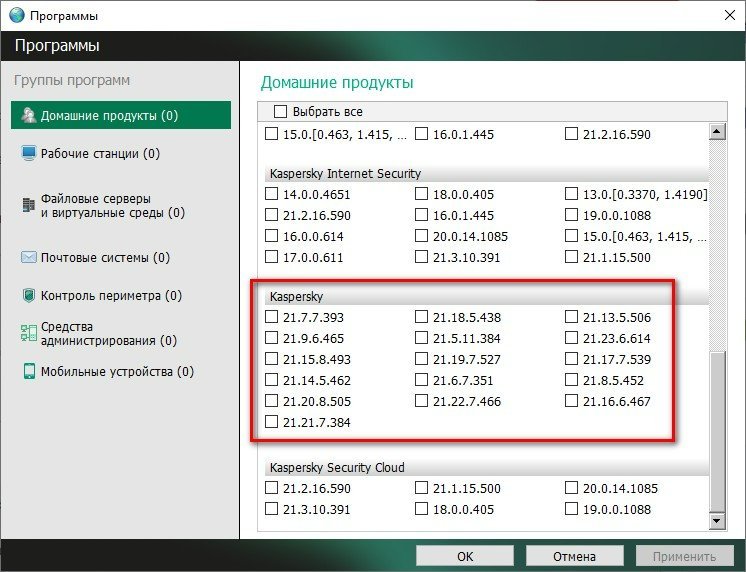Click the Применить button

(684, 556)
